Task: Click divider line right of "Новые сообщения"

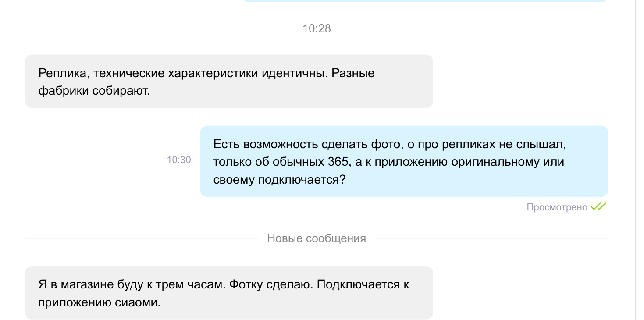Action: point(491,238)
